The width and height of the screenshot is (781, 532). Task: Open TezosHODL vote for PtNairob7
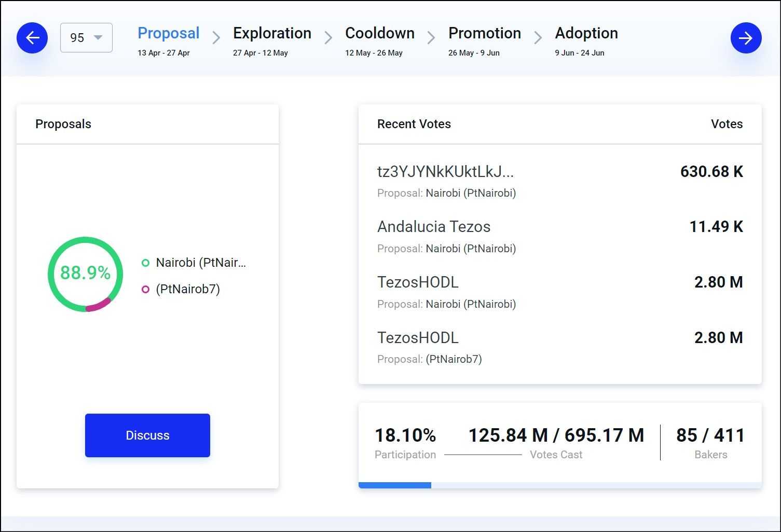[418, 338]
